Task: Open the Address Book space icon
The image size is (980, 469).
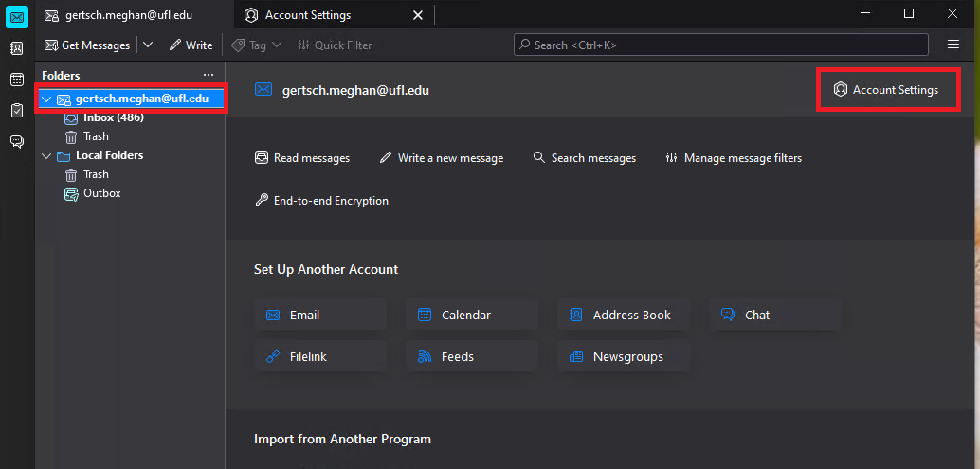Action: (17, 48)
